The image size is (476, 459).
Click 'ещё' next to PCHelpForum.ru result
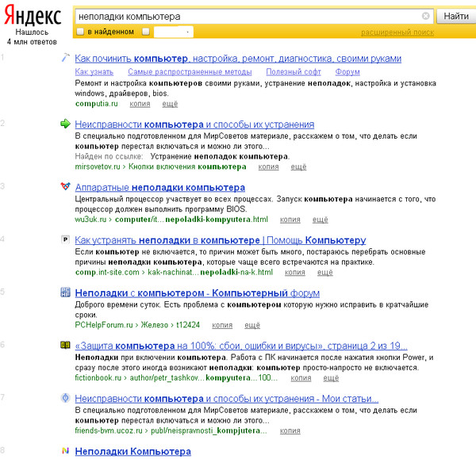pos(252,325)
